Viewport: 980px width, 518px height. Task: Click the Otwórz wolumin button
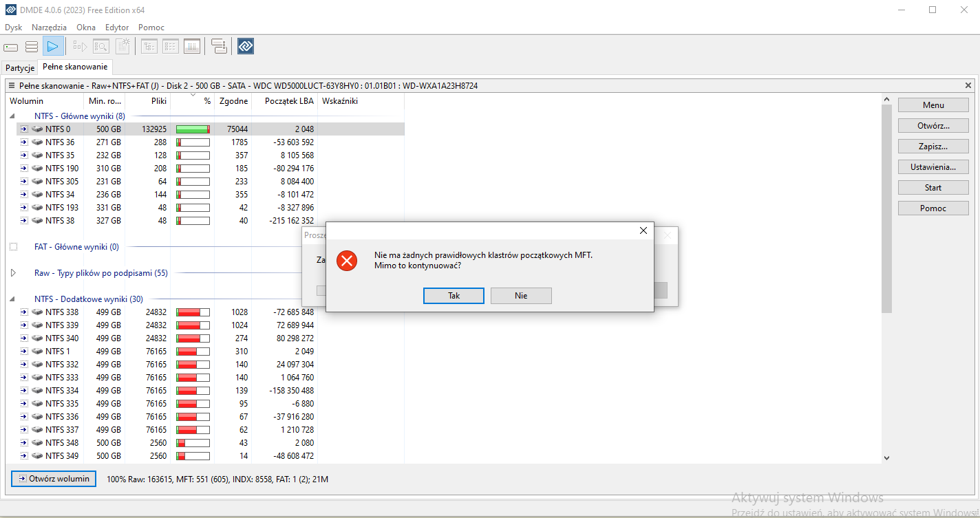coord(54,479)
